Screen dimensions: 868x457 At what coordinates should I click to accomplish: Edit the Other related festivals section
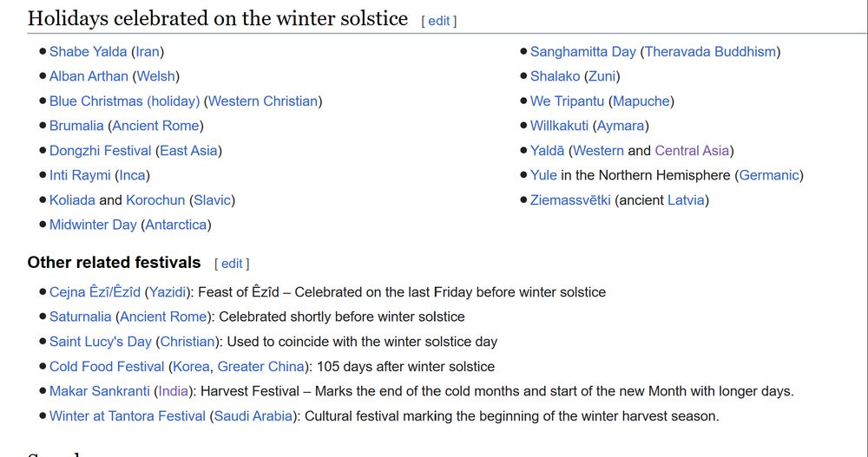(x=232, y=264)
